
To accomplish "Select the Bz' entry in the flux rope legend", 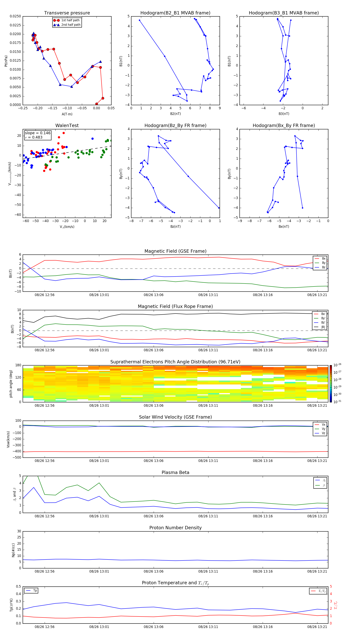I will (x=320, y=323).
